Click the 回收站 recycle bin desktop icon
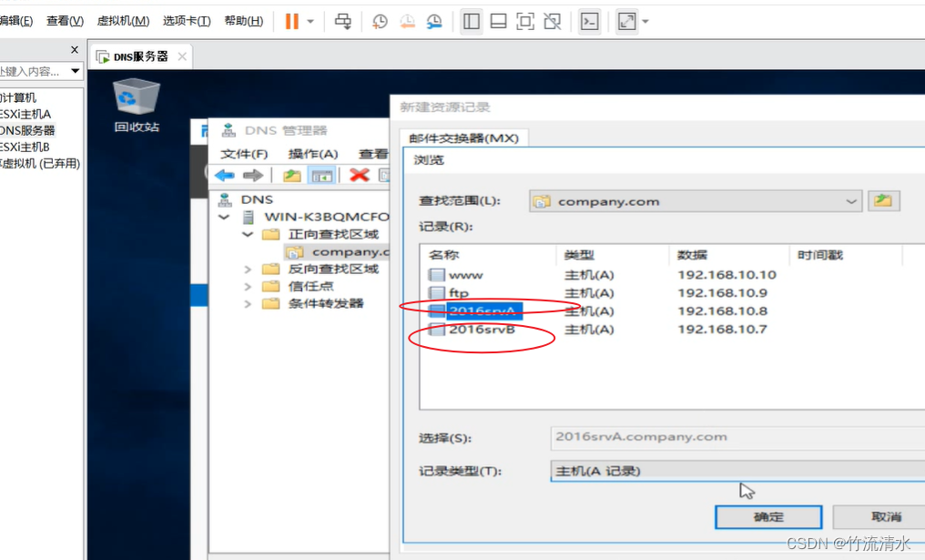The width and height of the screenshot is (925, 560). [x=137, y=105]
